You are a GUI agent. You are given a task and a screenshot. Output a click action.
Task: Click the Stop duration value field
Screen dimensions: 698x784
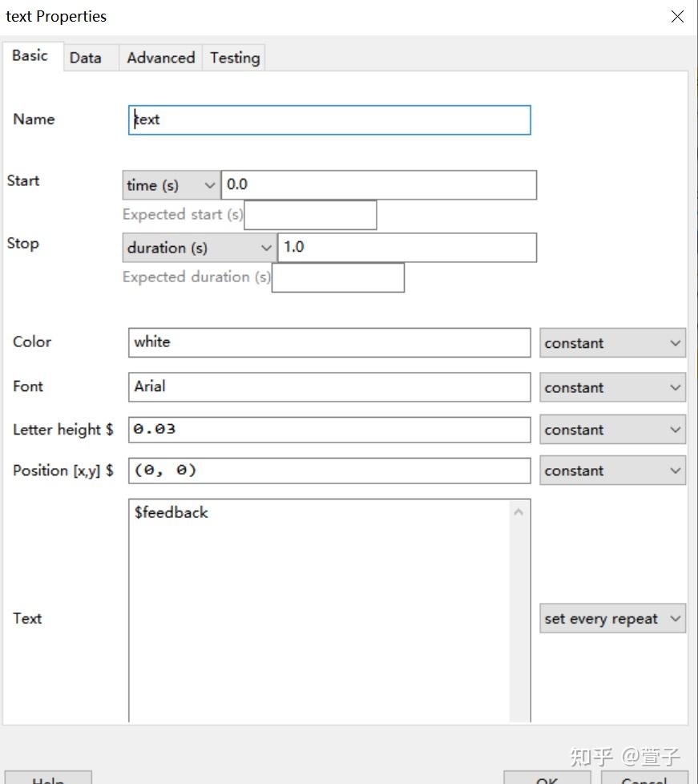click(x=406, y=248)
